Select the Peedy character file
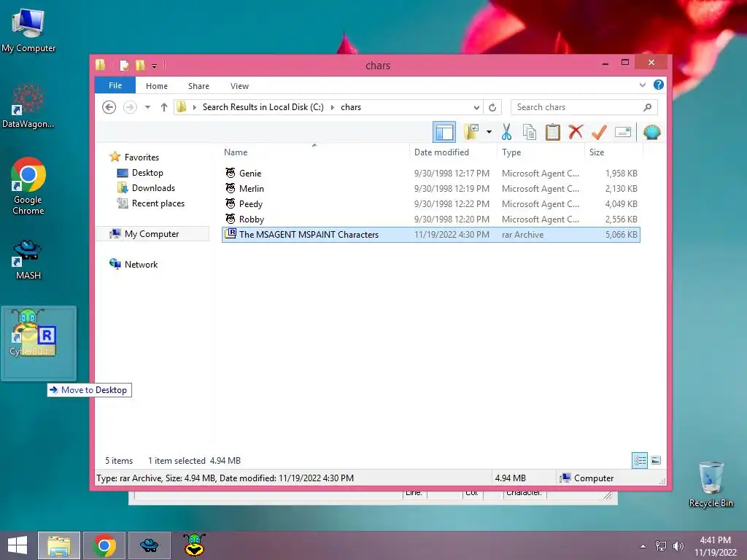 430,204
